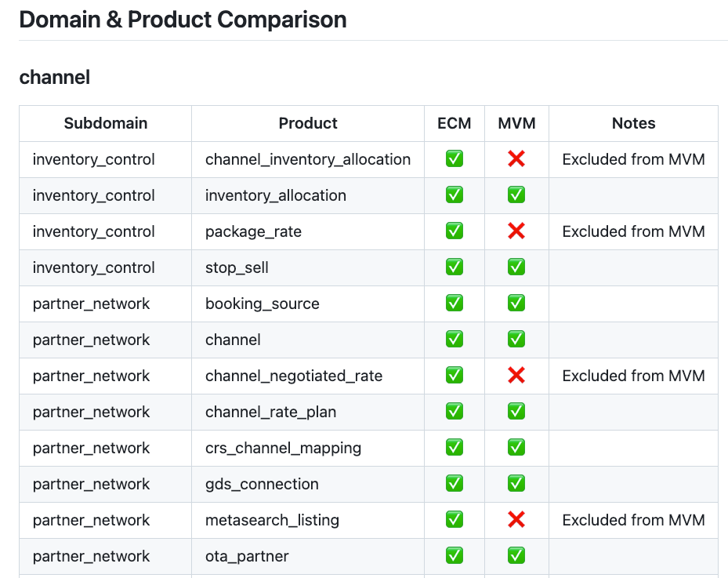Click MVM red cross for channel_inventory_allocation
Screen dimensions: 728x578
pos(516,159)
